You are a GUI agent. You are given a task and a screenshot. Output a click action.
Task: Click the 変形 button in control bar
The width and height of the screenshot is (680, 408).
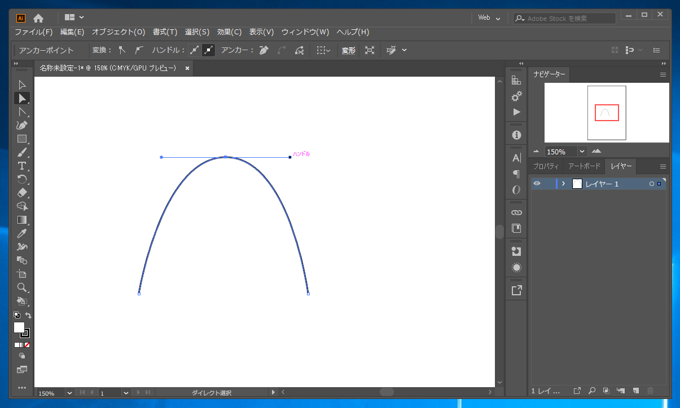(x=348, y=50)
